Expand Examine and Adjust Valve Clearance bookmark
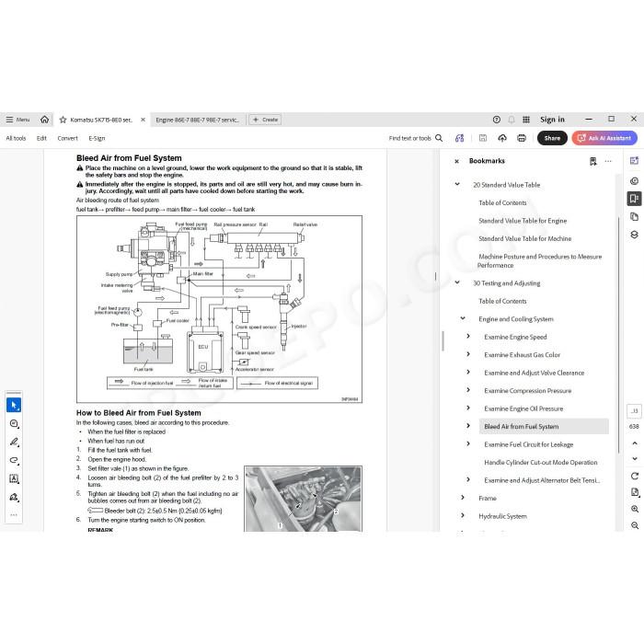 coord(468,372)
